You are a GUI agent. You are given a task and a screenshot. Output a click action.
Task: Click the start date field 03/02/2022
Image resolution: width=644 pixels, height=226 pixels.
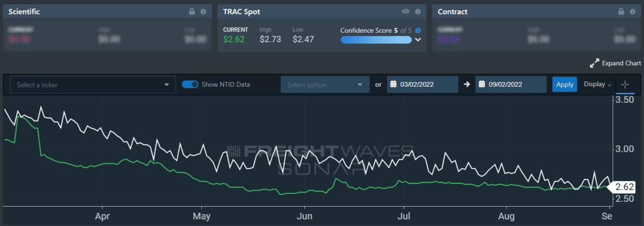tap(422, 85)
